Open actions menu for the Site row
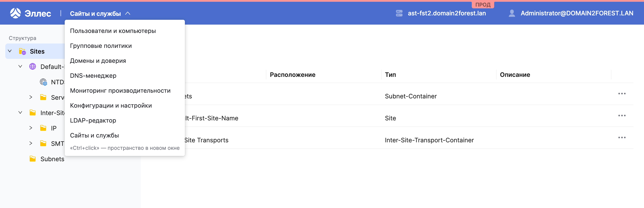The image size is (644, 208). click(x=622, y=116)
